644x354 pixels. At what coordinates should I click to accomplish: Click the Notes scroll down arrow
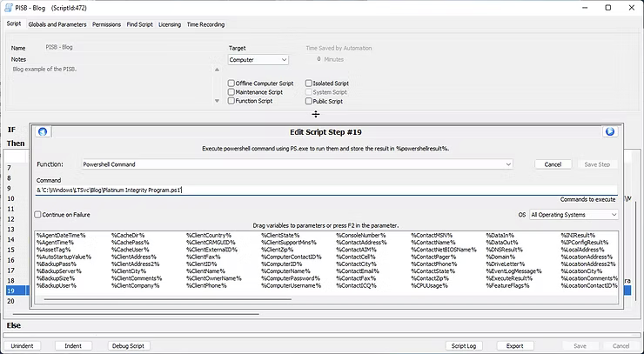217,101
